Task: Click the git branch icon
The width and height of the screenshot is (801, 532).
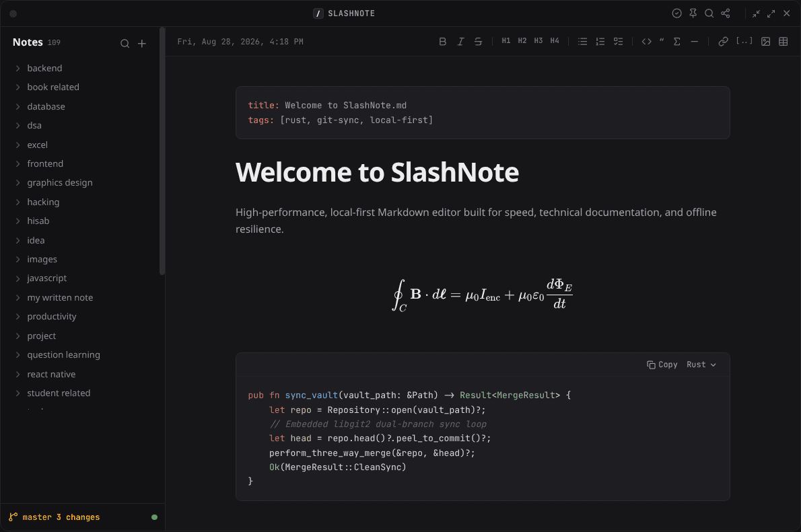Action: pos(13,517)
